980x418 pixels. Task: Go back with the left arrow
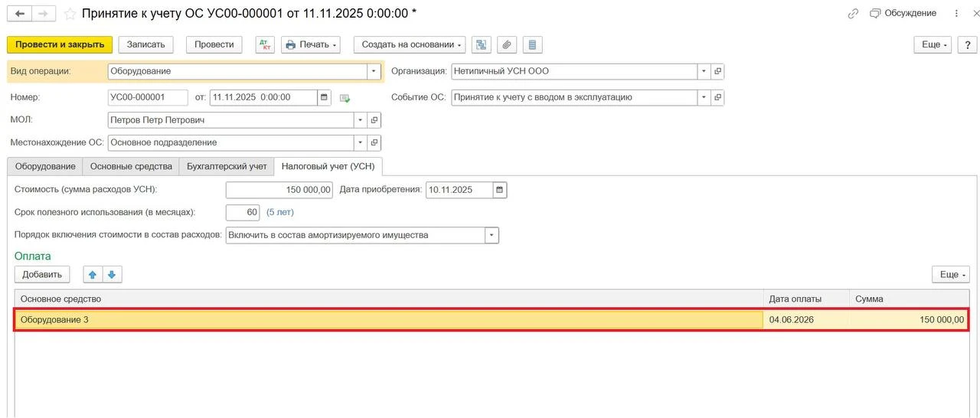tap(20, 14)
